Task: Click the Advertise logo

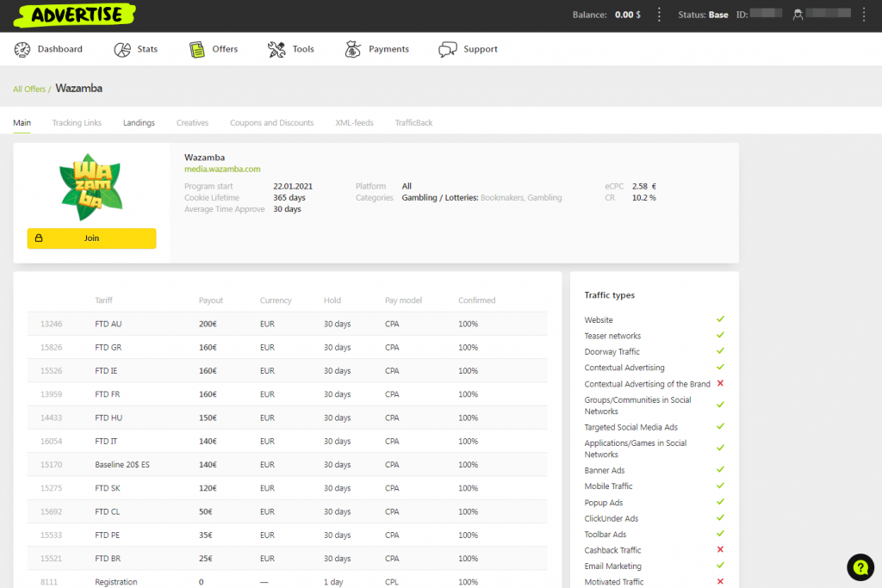Action: coord(75,15)
